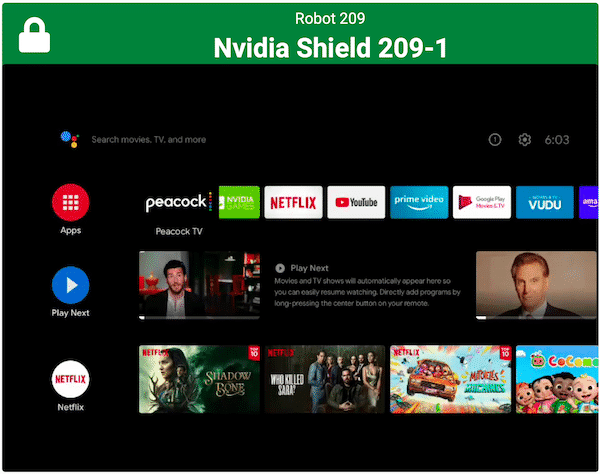Screen dimensions: 600x474
Task: Play the video with red-haired man thumbnail
Action: click(536, 285)
